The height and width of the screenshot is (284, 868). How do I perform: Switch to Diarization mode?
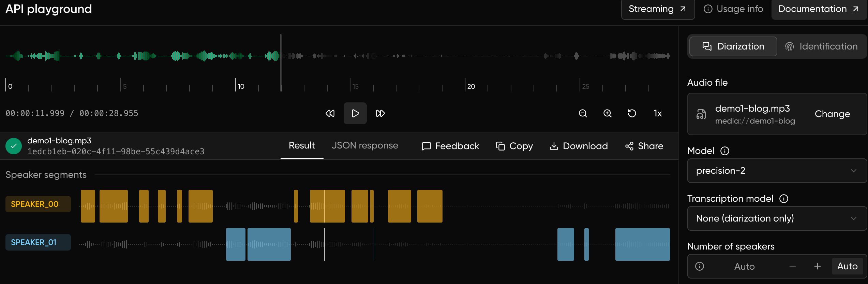[x=733, y=46]
